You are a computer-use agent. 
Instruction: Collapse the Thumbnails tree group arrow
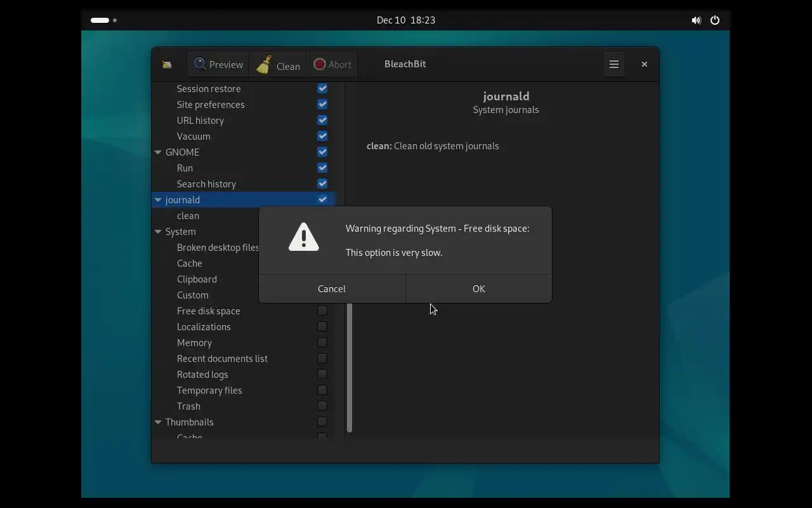tap(158, 422)
